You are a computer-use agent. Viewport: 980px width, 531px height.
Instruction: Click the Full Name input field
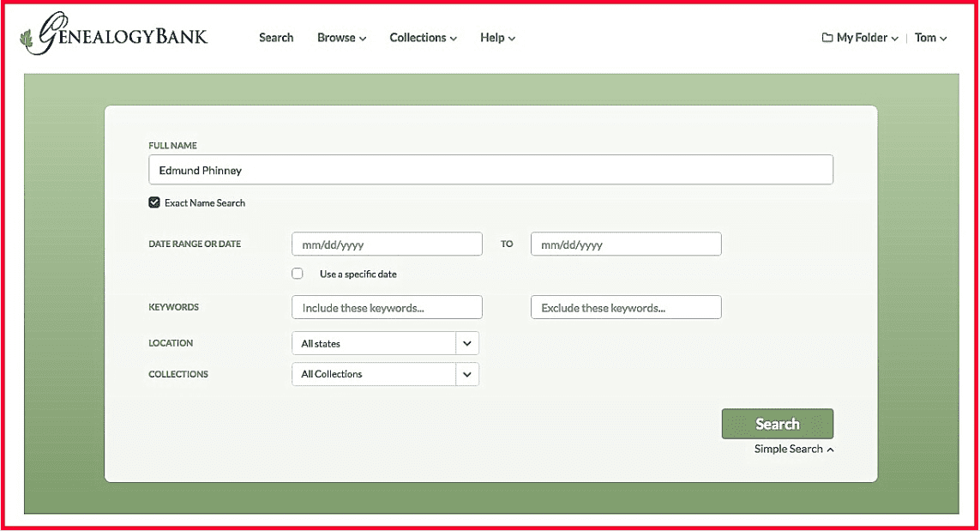coord(490,170)
